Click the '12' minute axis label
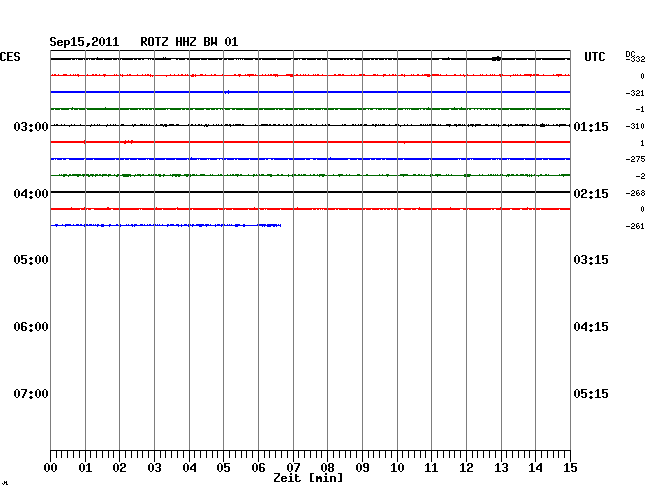The height and width of the screenshot is (494, 650). [x=466, y=468]
